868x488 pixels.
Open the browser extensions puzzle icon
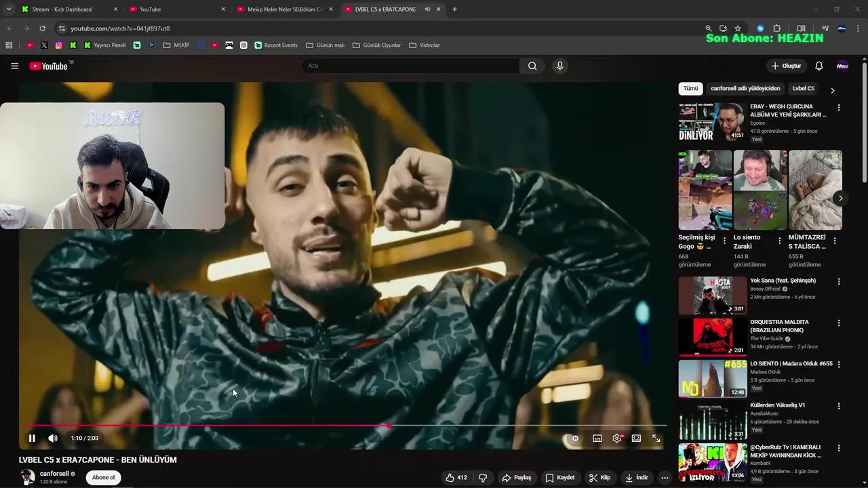point(777,28)
